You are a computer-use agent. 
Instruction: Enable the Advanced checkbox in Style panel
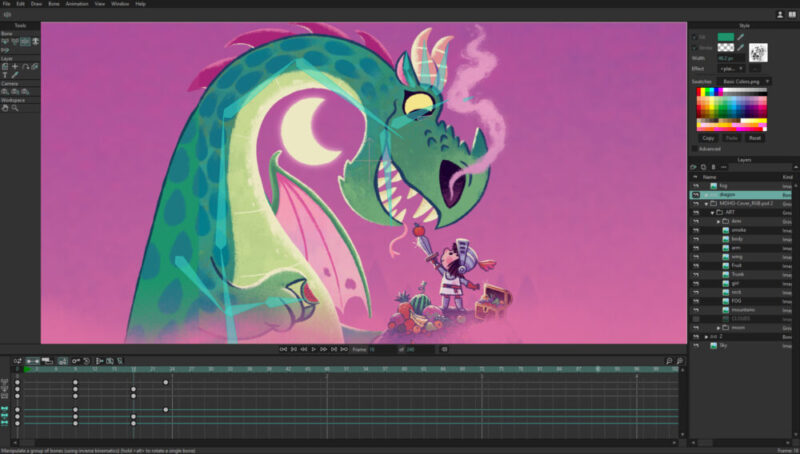click(x=694, y=149)
